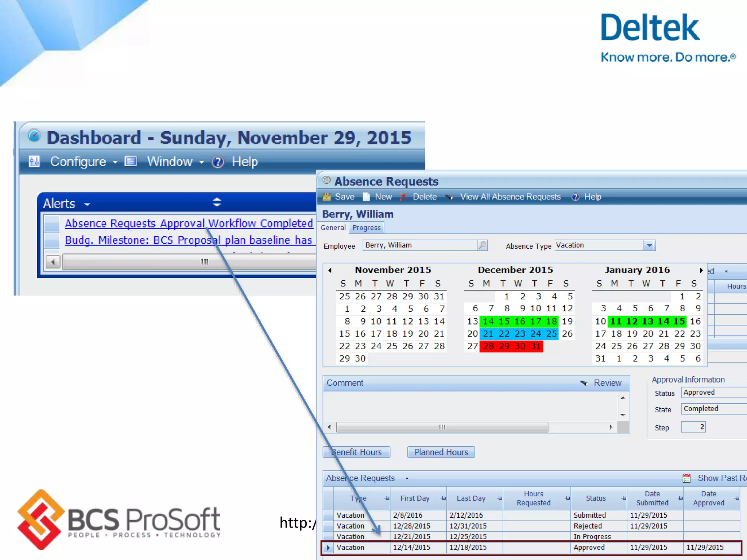Image resolution: width=747 pixels, height=560 pixels.
Task: Go to next month in calendar
Action: (x=701, y=270)
